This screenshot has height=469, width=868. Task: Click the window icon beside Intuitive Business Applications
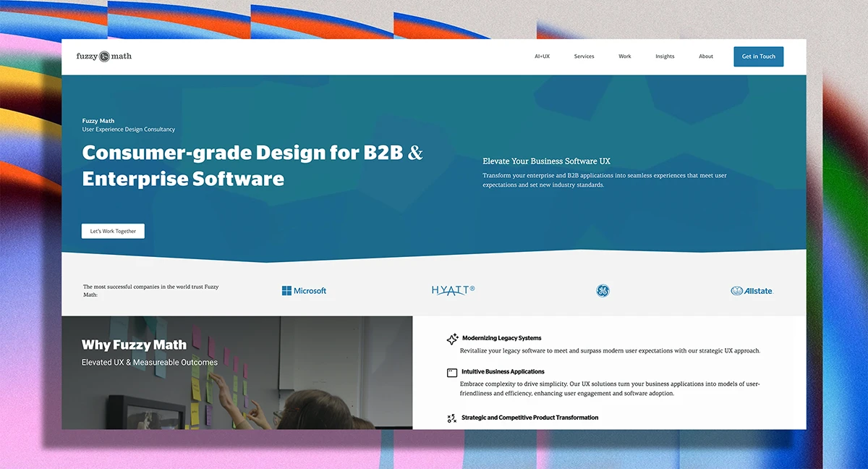click(x=452, y=373)
